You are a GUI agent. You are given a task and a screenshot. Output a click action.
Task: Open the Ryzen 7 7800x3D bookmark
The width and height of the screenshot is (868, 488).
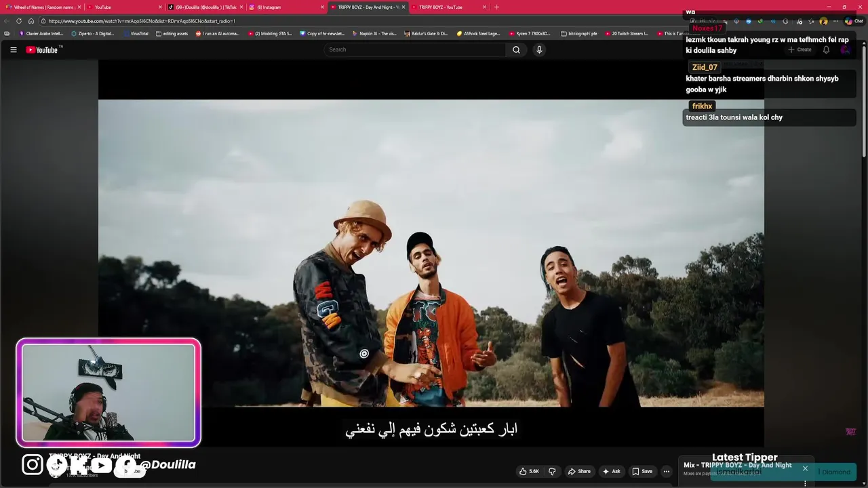point(530,33)
